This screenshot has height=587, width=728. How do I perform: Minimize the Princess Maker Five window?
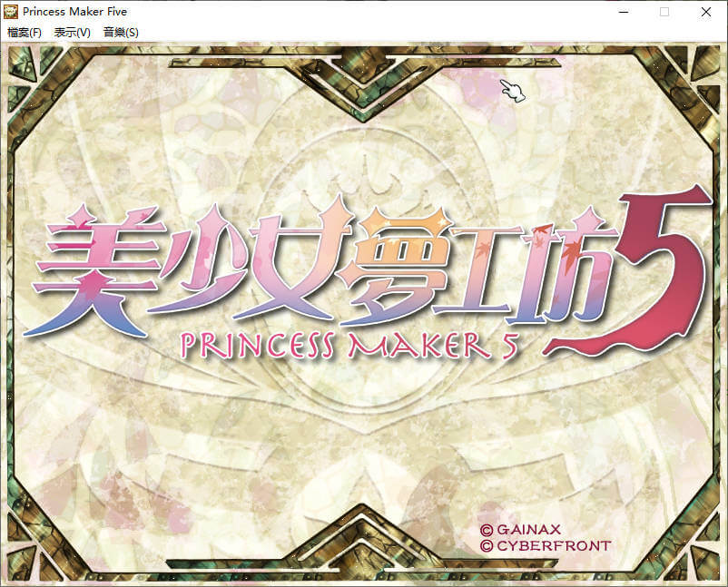(x=623, y=12)
